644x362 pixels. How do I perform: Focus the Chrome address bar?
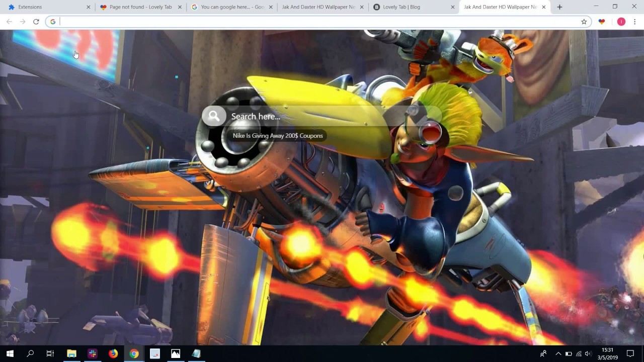click(x=318, y=22)
